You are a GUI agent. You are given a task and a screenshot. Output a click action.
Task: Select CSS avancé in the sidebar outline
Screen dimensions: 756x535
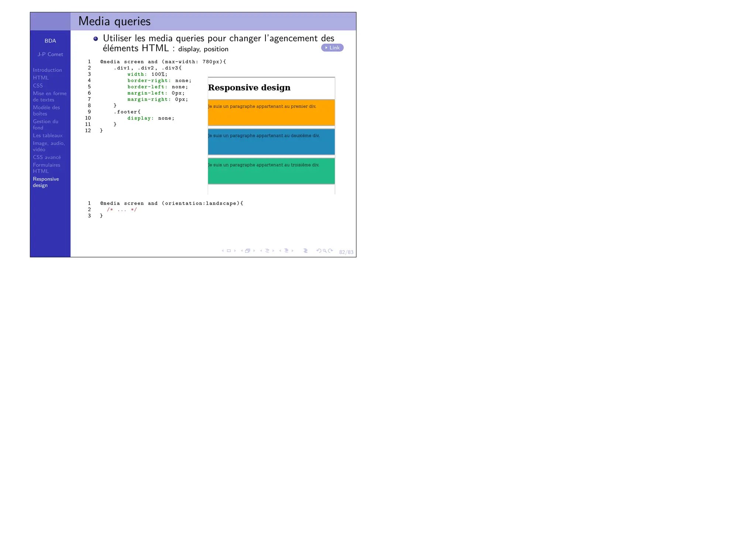point(47,157)
